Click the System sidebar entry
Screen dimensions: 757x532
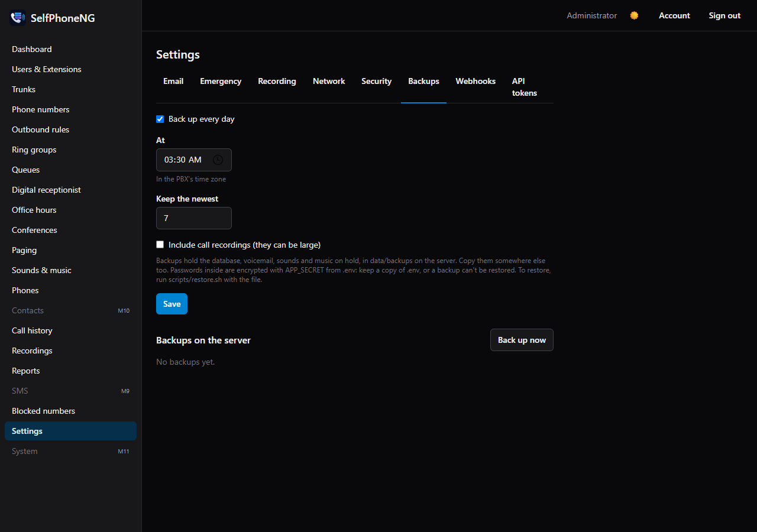(70, 451)
